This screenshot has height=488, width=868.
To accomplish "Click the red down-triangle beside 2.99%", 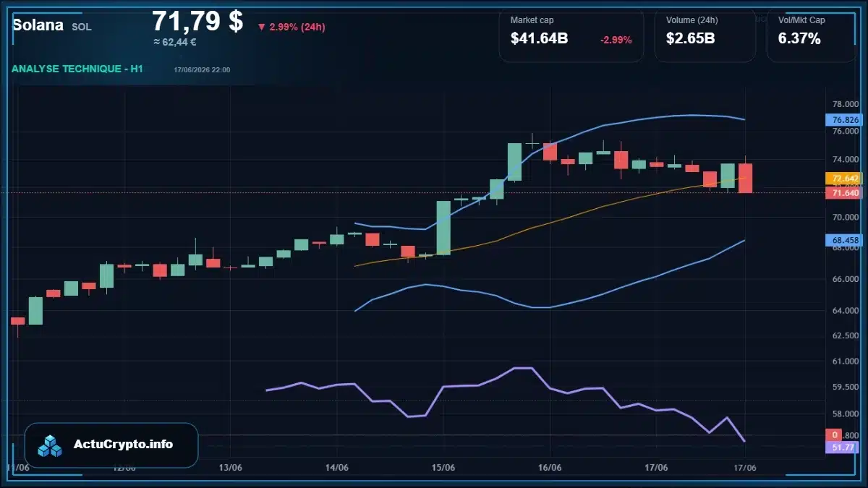I will click(x=261, y=27).
